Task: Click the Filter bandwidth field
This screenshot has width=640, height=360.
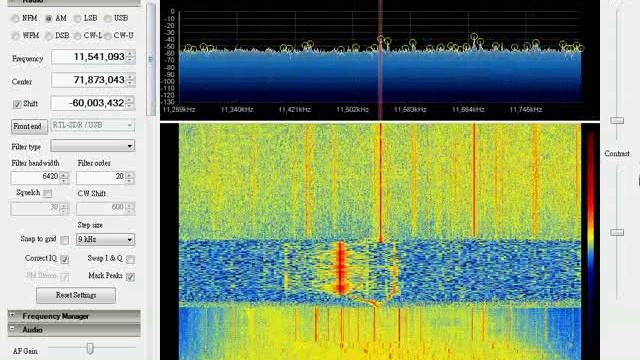Action: pyautogui.click(x=36, y=177)
